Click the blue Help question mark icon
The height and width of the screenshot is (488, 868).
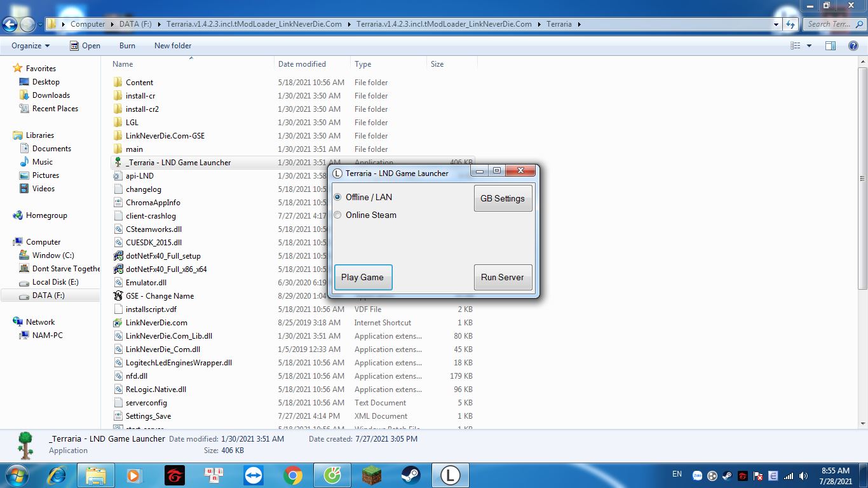click(853, 46)
